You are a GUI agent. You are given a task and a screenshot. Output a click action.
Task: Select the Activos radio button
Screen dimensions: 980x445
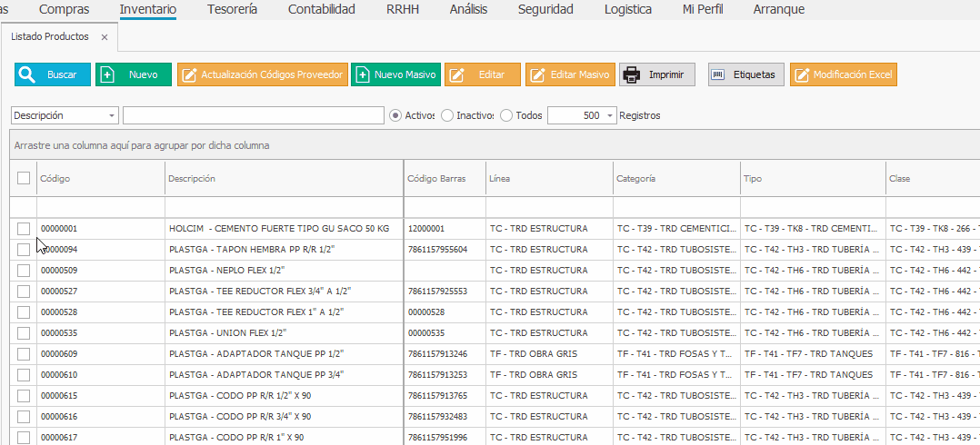395,115
